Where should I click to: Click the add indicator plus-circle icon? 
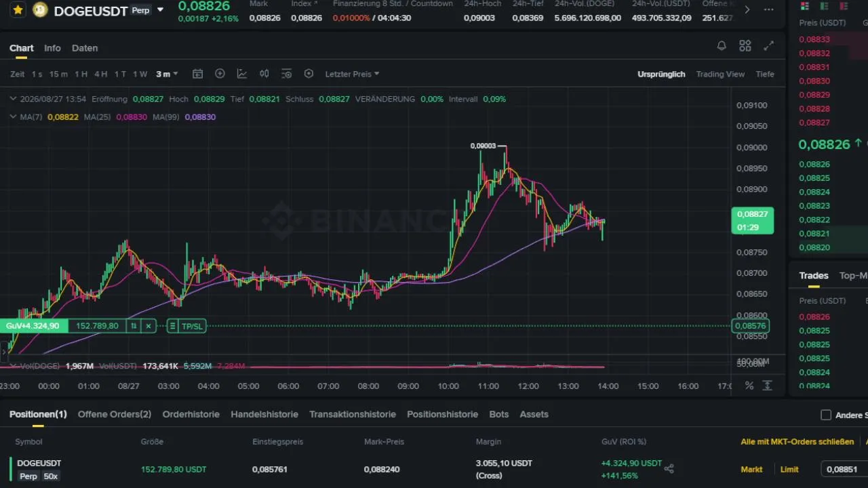(220, 74)
